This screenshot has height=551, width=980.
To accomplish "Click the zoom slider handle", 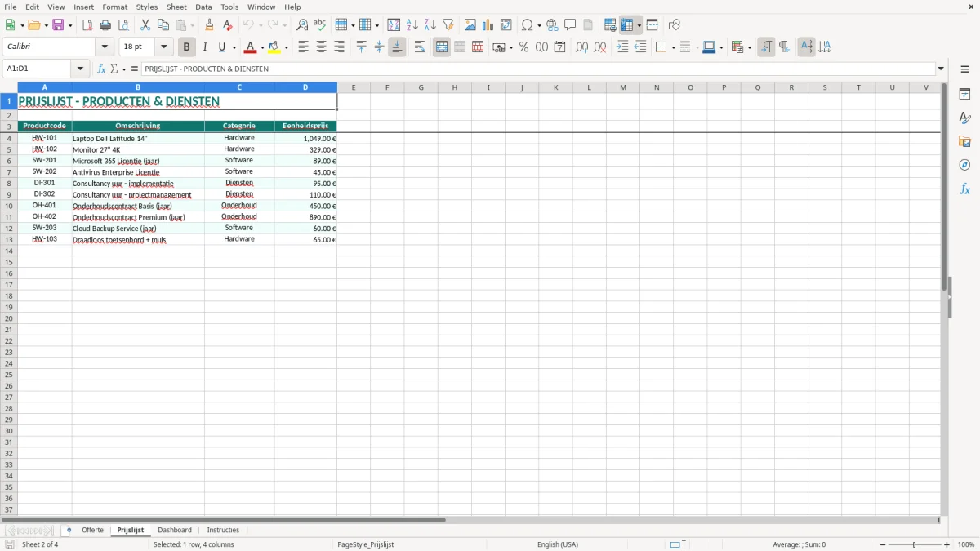I will 915,544.
